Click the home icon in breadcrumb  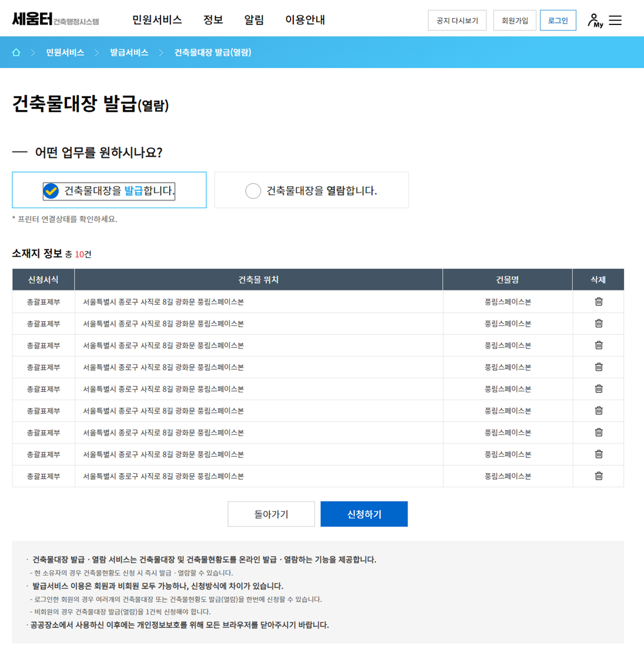click(16, 52)
